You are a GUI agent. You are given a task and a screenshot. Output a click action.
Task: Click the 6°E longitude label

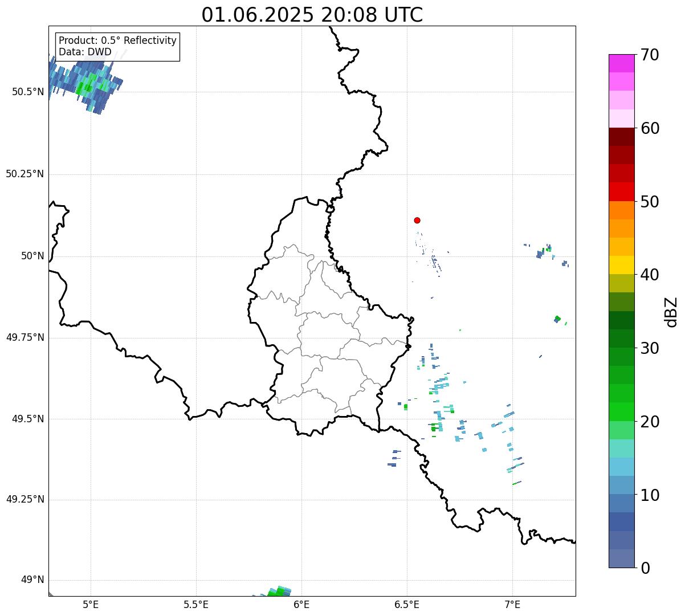[301, 605]
